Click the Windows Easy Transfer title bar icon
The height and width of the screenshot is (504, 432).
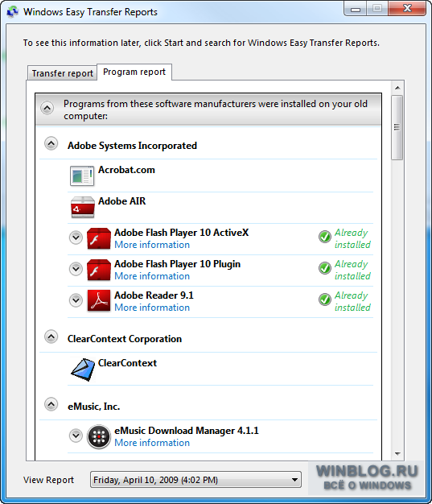coord(13,12)
